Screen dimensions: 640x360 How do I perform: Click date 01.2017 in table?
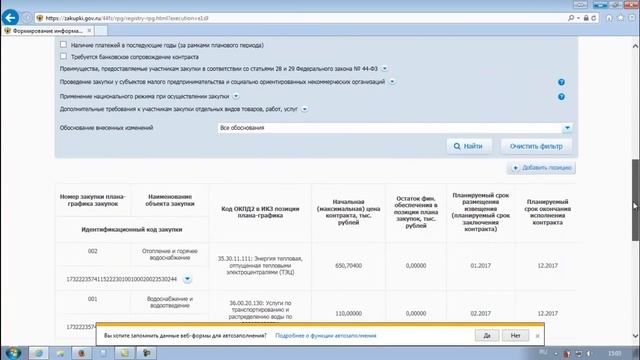(x=480, y=266)
